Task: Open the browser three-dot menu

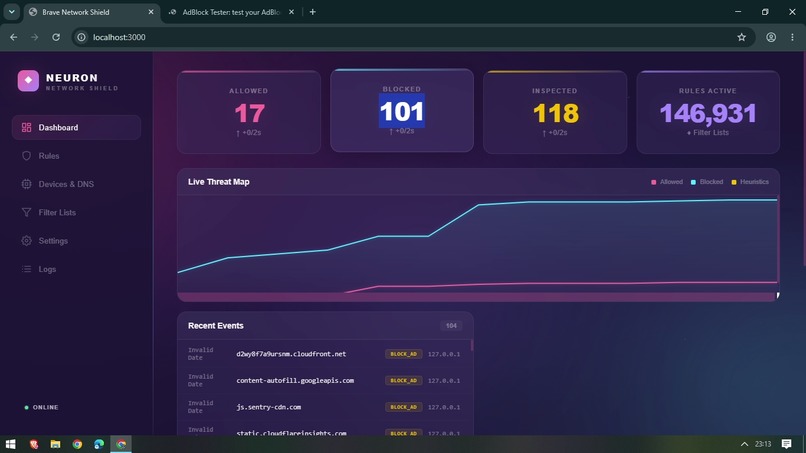Action: [792, 37]
